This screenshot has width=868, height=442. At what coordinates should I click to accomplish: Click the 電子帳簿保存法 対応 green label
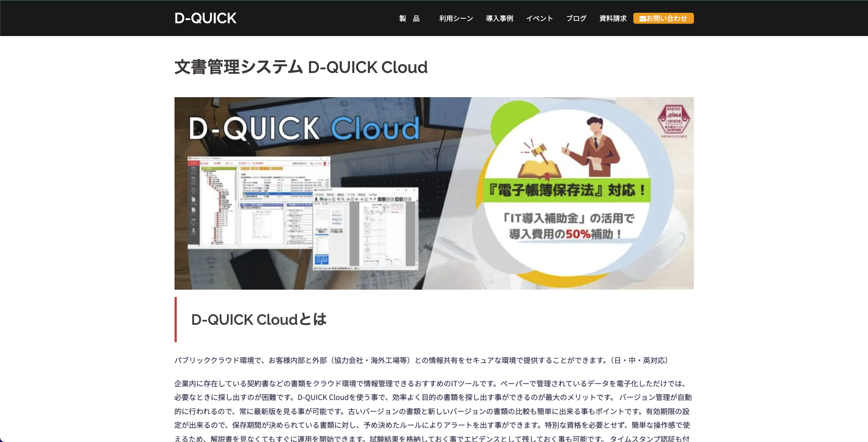click(x=566, y=190)
